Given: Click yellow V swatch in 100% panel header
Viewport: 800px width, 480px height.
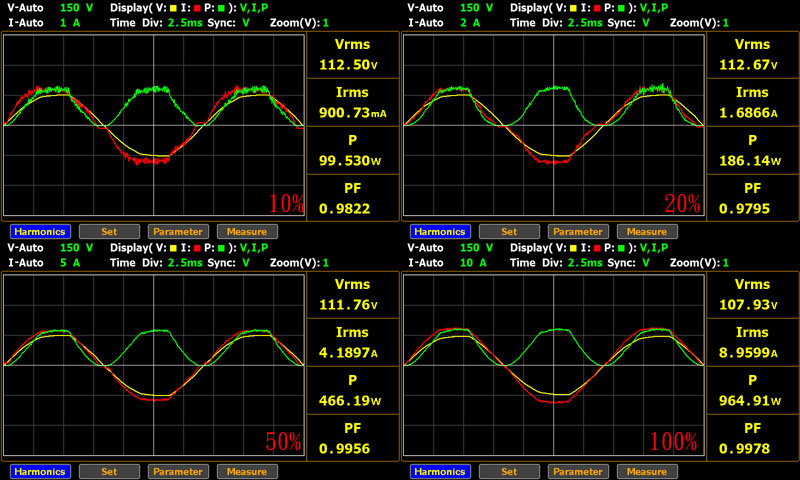Looking at the screenshot, I should 573,248.
